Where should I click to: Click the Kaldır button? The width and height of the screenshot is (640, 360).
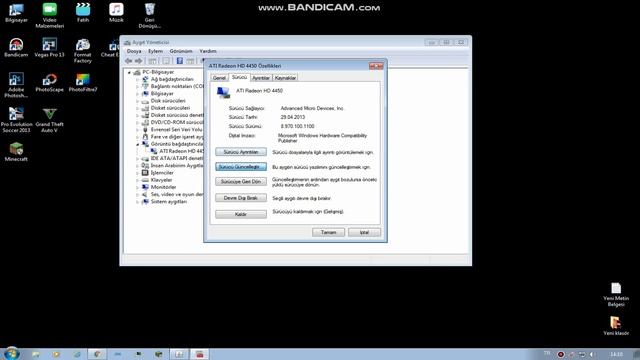click(x=241, y=214)
